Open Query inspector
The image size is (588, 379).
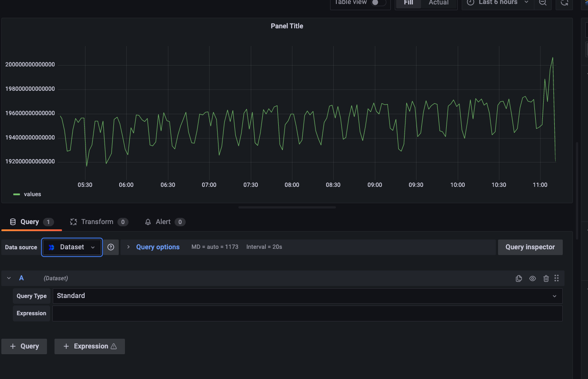530,247
